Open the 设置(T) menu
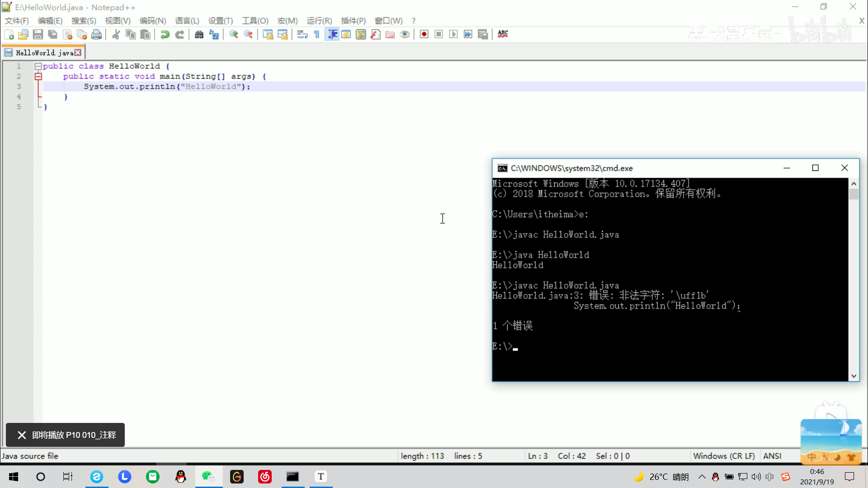868x488 pixels. point(221,21)
